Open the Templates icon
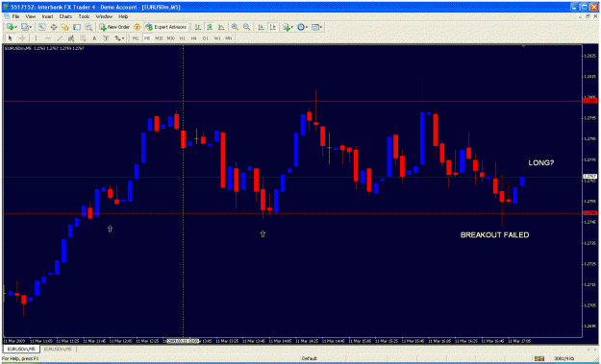 point(315,27)
